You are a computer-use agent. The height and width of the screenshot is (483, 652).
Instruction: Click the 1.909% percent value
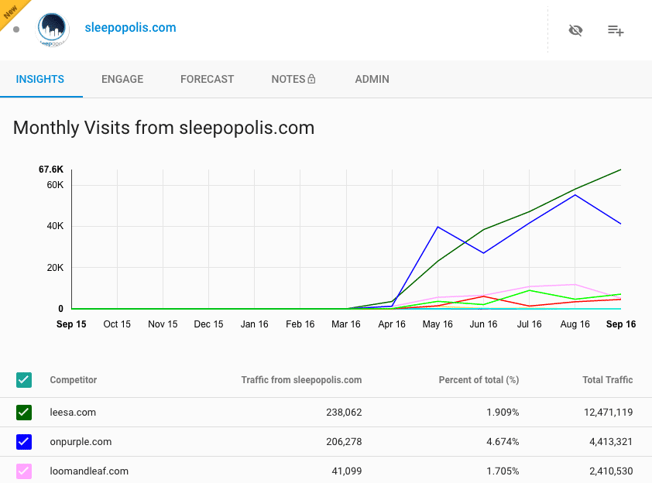(503, 412)
